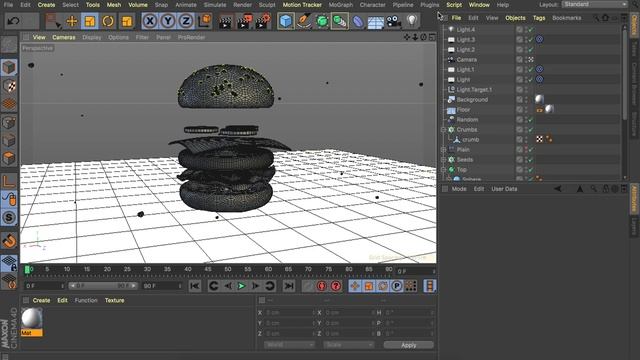Toggle layer box for Background object

[519, 100]
